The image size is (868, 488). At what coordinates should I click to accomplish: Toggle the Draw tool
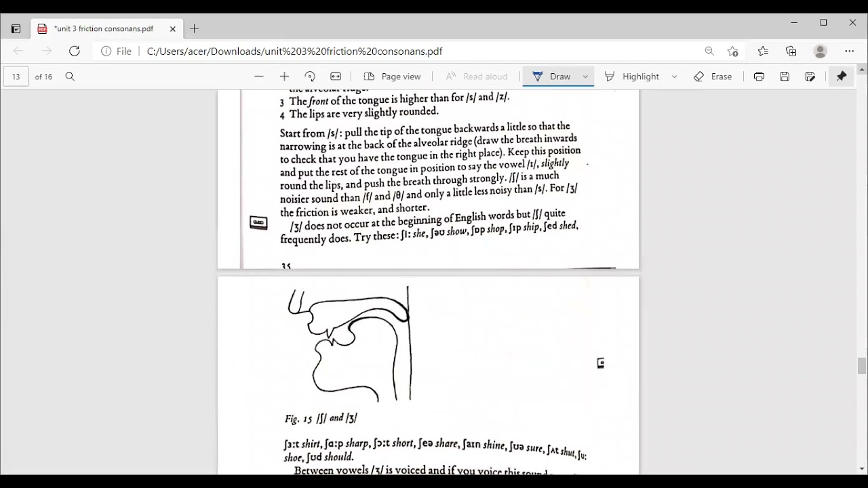(x=551, y=77)
